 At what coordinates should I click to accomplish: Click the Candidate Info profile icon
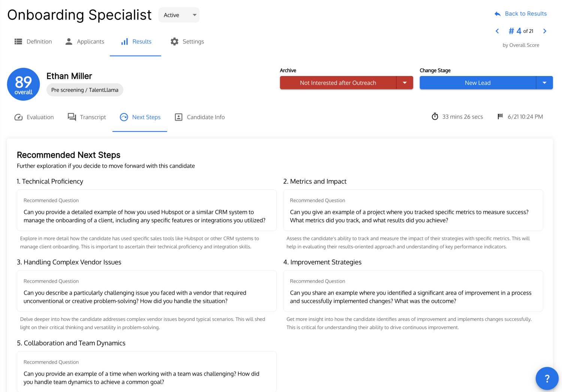click(x=179, y=117)
